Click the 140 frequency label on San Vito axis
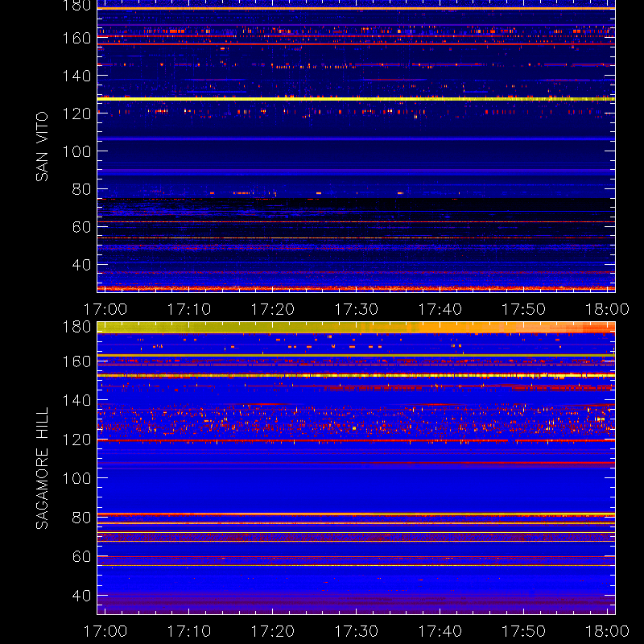Viewport: 644px width, 644px height. pos(76,76)
